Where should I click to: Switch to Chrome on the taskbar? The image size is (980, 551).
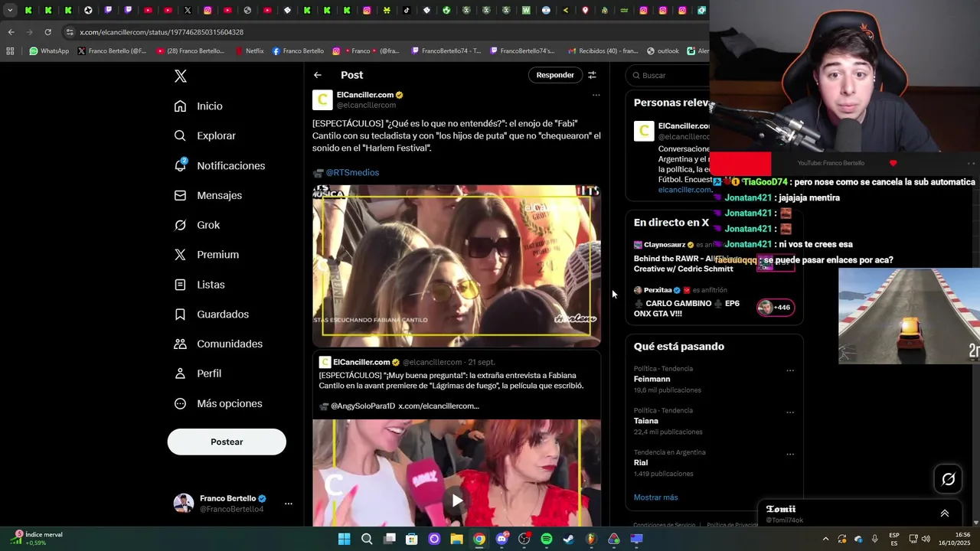click(479, 539)
